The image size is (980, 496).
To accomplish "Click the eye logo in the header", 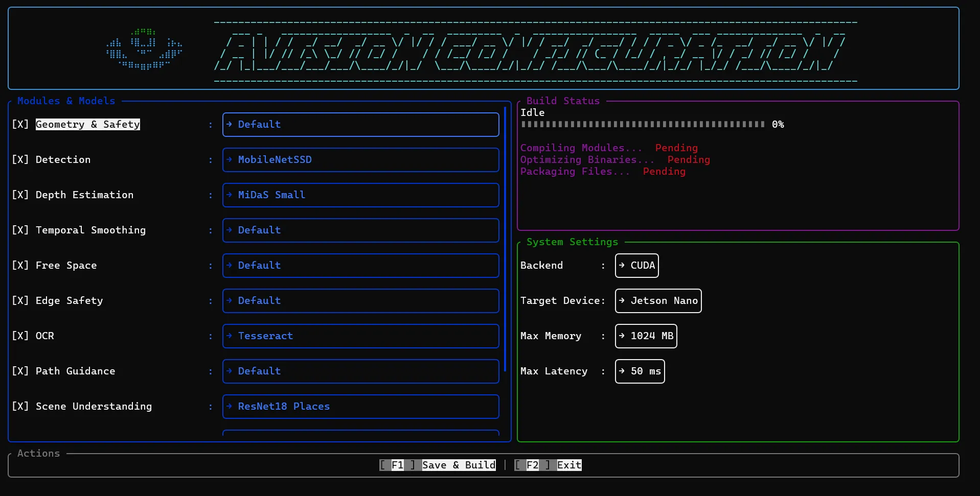I will tap(144, 49).
